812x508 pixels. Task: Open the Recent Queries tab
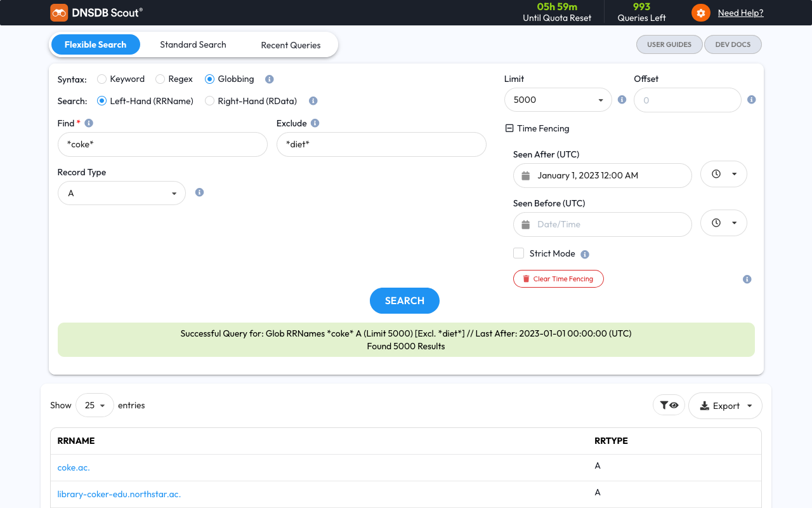(291, 45)
